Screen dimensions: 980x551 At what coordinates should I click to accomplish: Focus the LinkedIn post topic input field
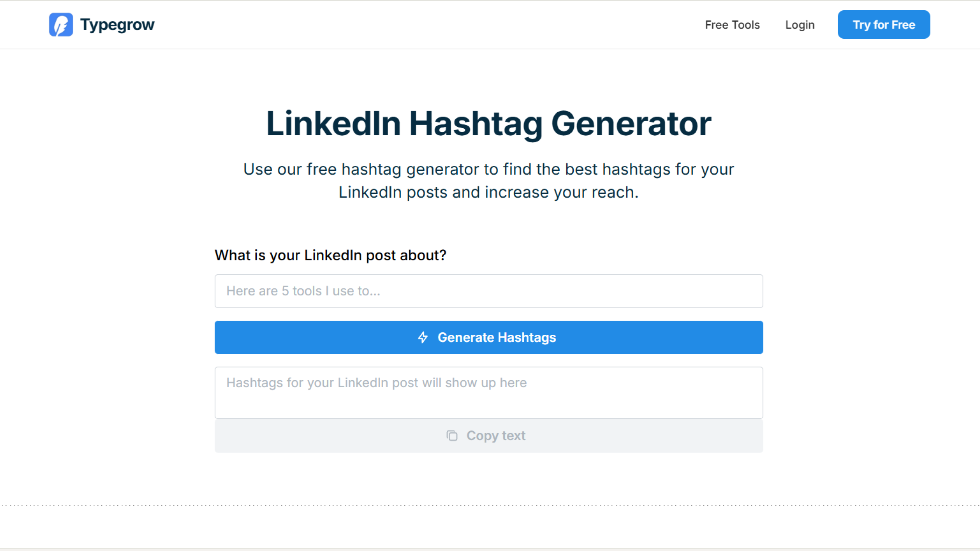click(x=488, y=291)
